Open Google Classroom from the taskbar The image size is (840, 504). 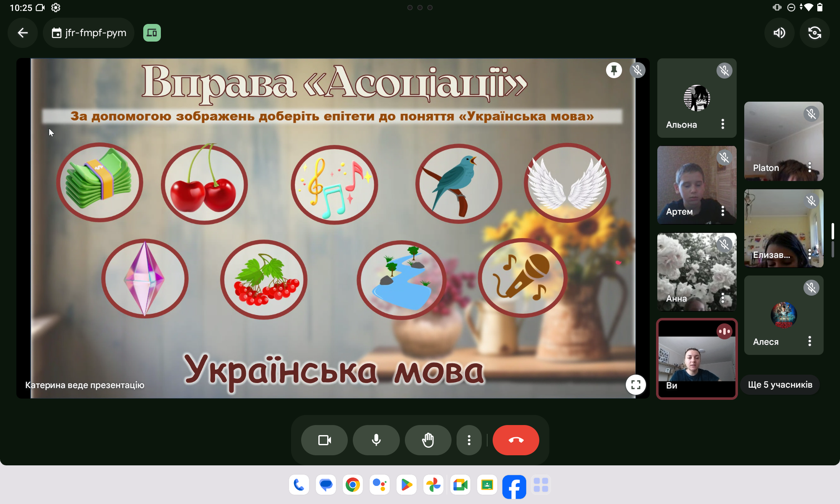pyautogui.click(x=487, y=485)
